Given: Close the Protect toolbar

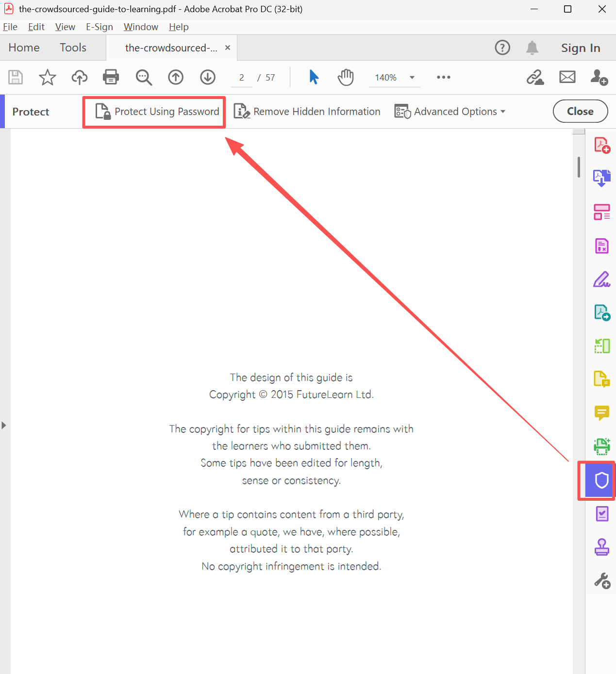Looking at the screenshot, I should 580,111.
